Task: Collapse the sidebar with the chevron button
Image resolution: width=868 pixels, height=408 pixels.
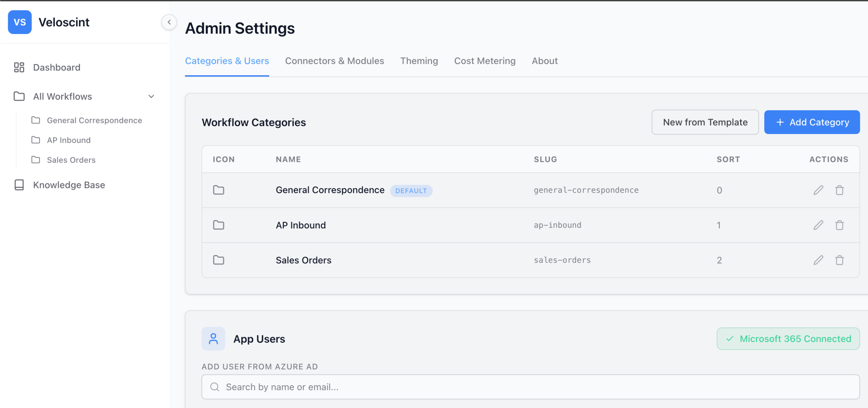Action: 169,22
